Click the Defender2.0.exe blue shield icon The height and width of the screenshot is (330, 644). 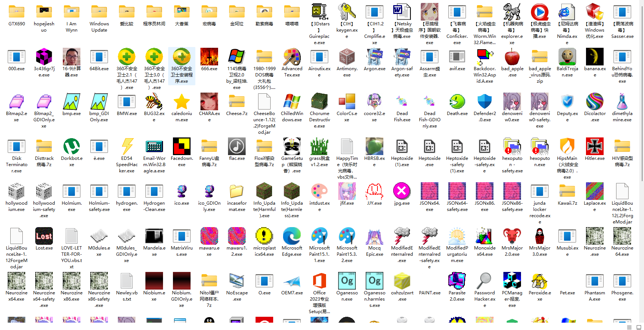(484, 101)
